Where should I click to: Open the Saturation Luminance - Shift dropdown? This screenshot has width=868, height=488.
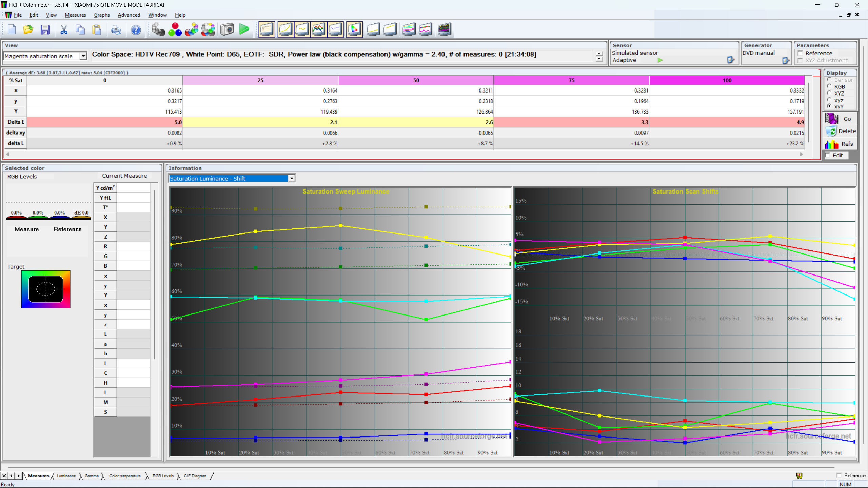coord(291,178)
